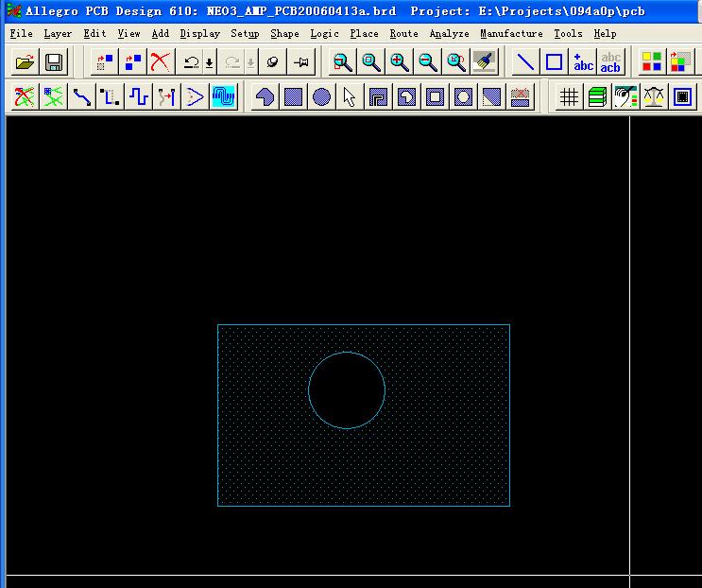702x588 pixels.
Task: Select the Shape Add Circle tool
Action: pos(321,96)
